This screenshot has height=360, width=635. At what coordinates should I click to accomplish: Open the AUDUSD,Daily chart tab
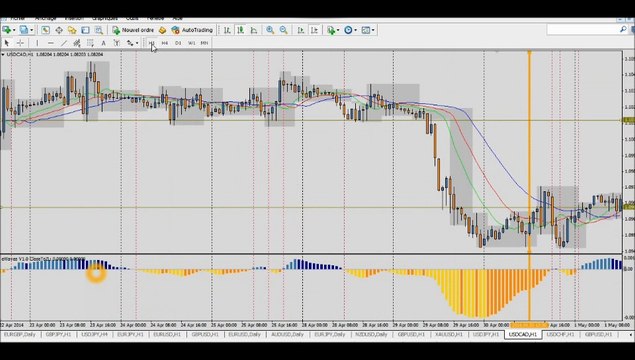287,334
